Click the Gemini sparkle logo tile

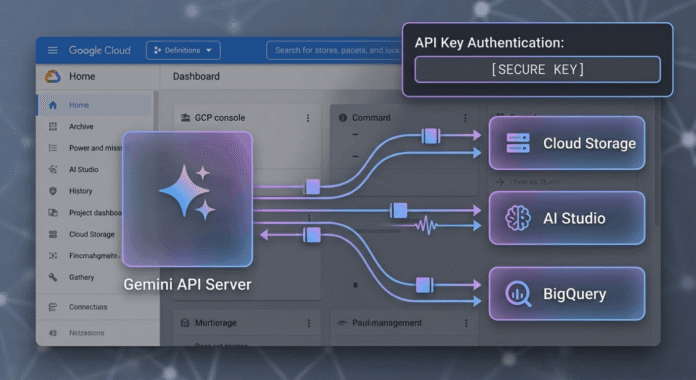pyautogui.click(x=187, y=199)
